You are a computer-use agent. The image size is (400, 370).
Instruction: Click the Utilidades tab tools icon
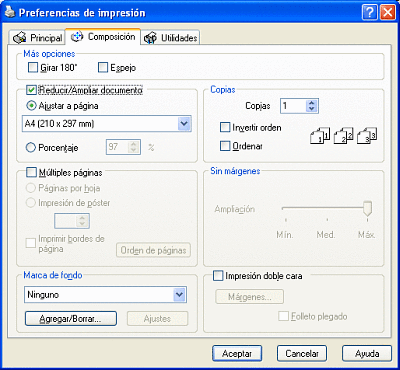click(x=150, y=38)
